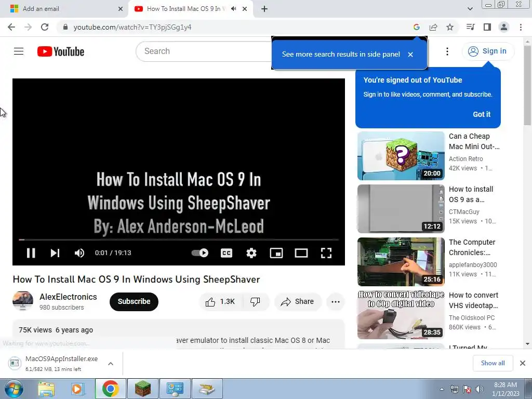Close the side panel search tooltip
The height and width of the screenshot is (399, 532).
(410, 54)
